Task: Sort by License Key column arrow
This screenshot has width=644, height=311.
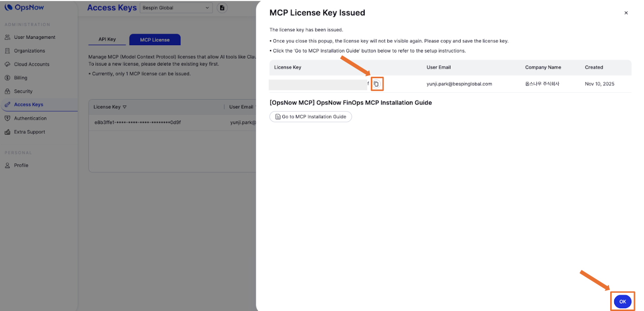Action: [x=125, y=107]
